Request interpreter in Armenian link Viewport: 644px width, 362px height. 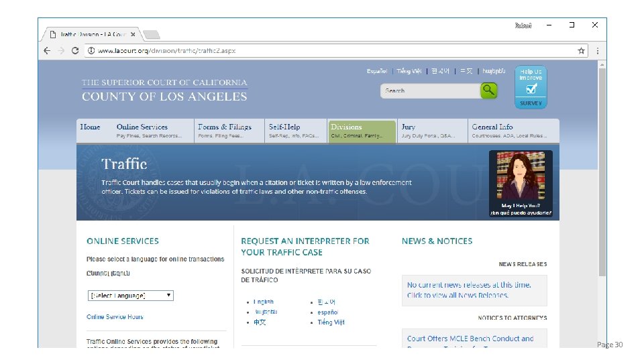click(x=266, y=312)
